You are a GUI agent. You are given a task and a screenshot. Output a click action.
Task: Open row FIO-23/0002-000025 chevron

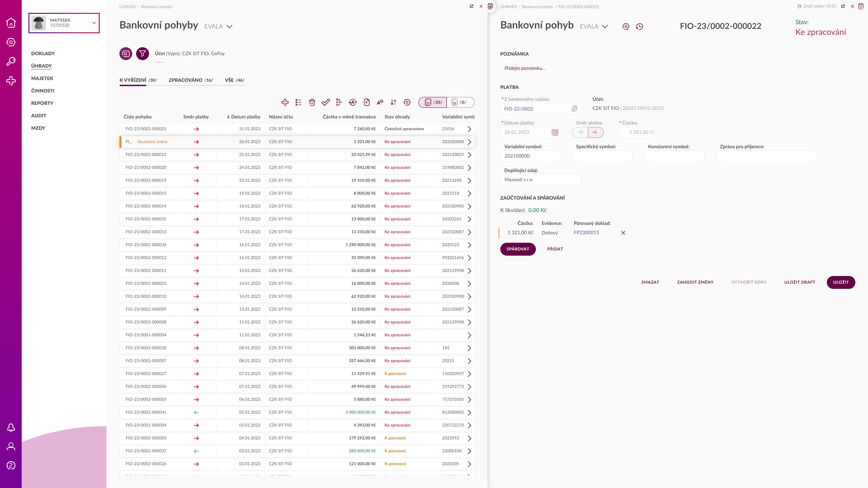tap(469, 129)
